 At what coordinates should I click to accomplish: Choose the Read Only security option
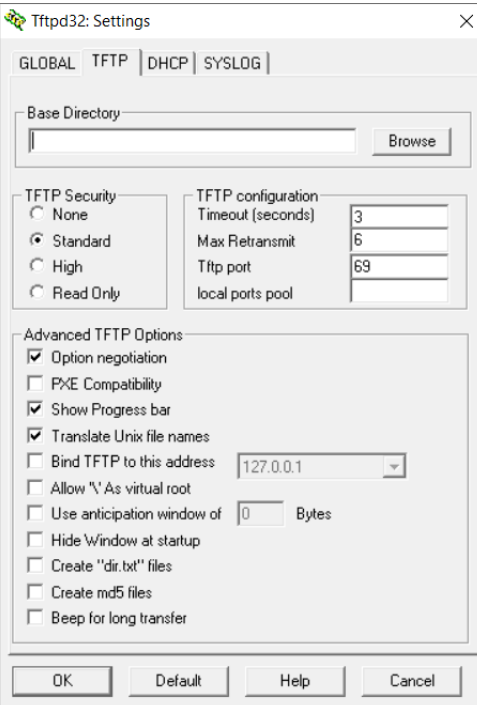[37, 293]
